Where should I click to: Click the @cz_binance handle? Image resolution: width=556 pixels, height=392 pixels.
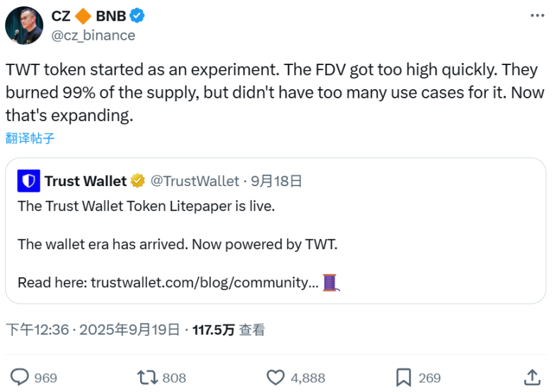(x=93, y=35)
